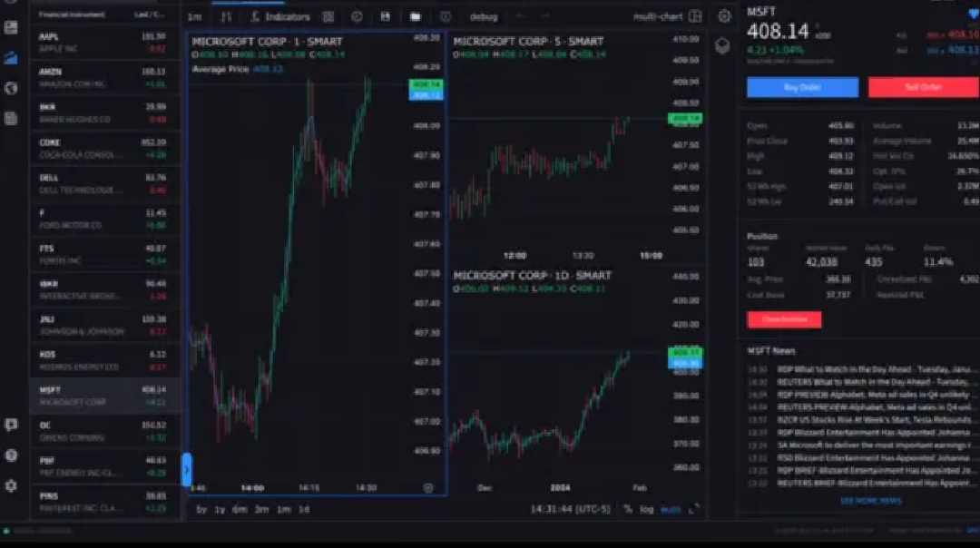Click the blue favorite icon next to MSFT
This screenshot has width=980, height=548.
click(x=974, y=13)
